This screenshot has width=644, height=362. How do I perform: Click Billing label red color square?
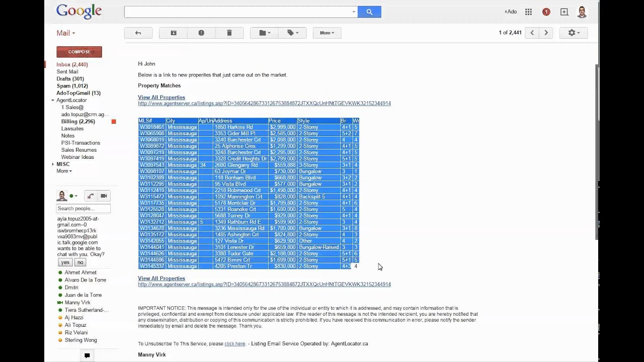coord(114,121)
